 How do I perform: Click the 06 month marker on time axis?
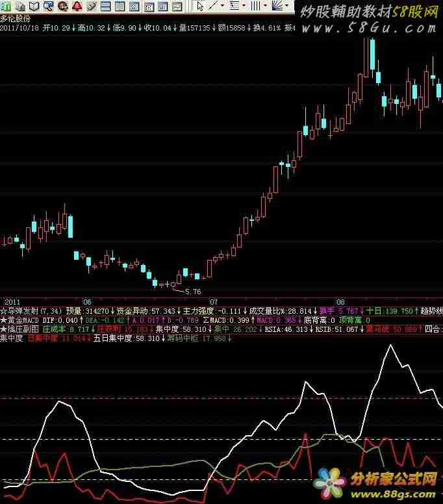pos(88,302)
